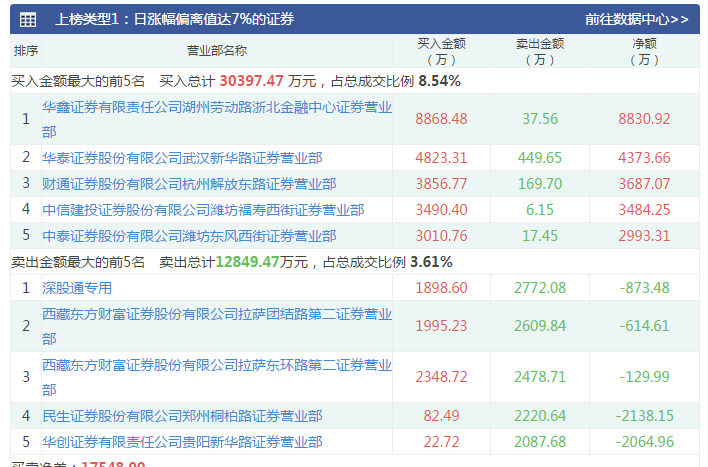The image size is (708, 467).
Task: Select sell amount 2087.68
Action: click(540, 442)
